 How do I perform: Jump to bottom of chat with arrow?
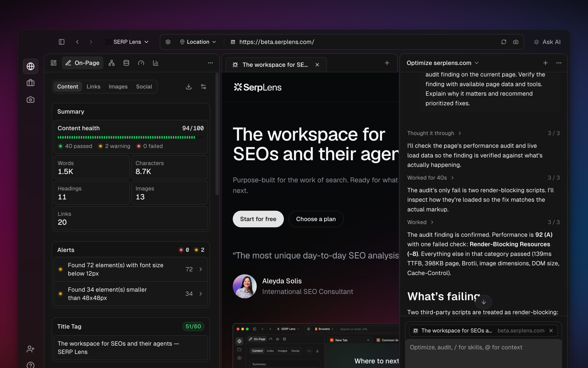[483, 302]
